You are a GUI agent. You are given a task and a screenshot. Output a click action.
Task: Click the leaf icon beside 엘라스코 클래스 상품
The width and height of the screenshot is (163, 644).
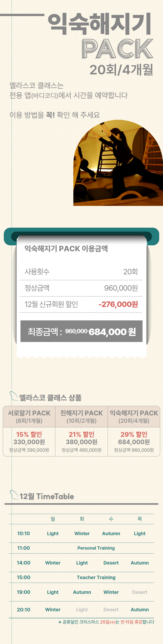click(13, 396)
